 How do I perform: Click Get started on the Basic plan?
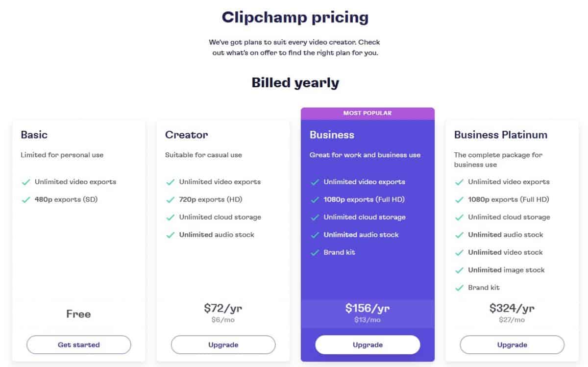78,344
